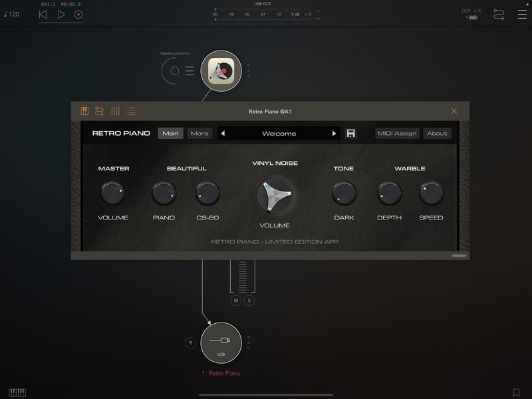This screenshot has height=399, width=532.
Task: Select the USB output node
Action: (x=221, y=342)
